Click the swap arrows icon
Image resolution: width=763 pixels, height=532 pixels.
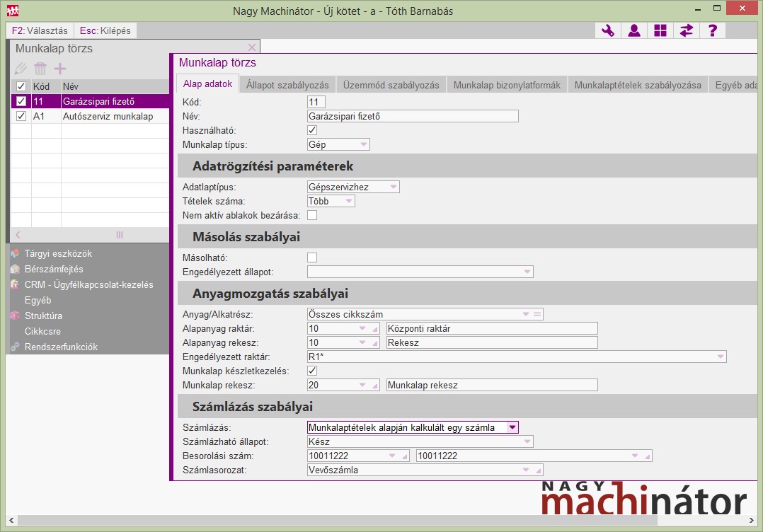pyautogui.click(x=686, y=30)
